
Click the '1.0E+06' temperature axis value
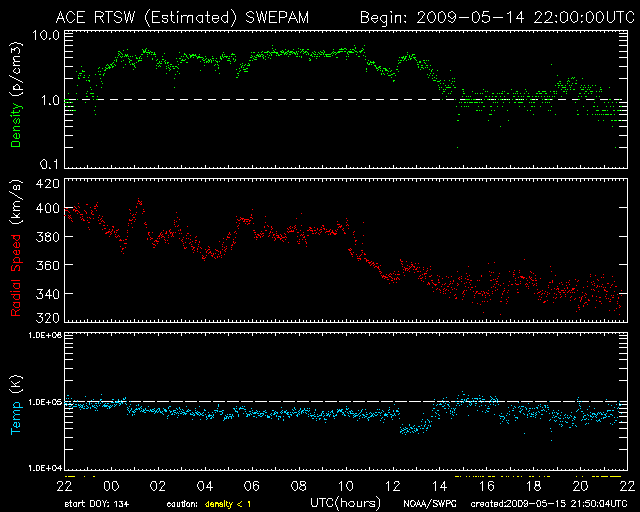pyautogui.click(x=45, y=335)
